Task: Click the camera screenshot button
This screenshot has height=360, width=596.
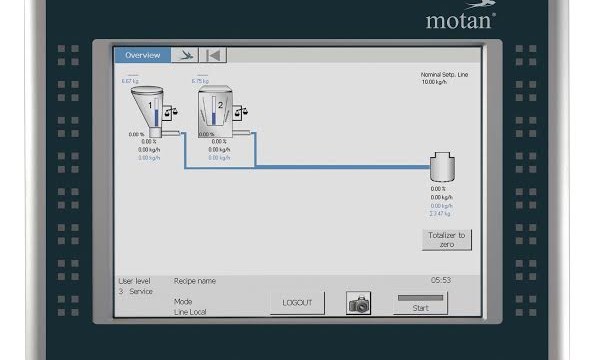Action: click(x=358, y=303)
